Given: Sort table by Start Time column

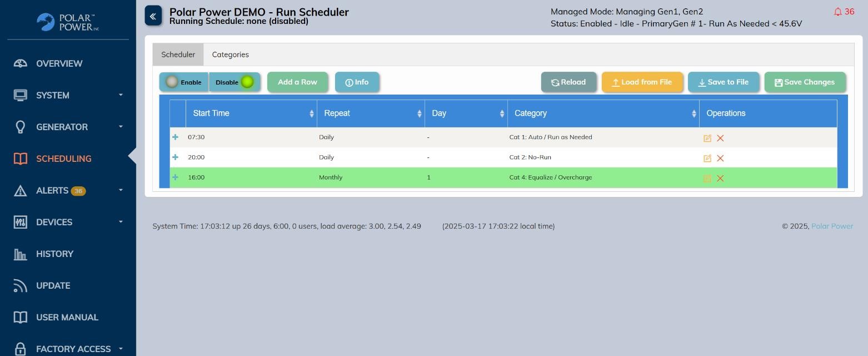Looking at the screenshot, I should 251,113.
